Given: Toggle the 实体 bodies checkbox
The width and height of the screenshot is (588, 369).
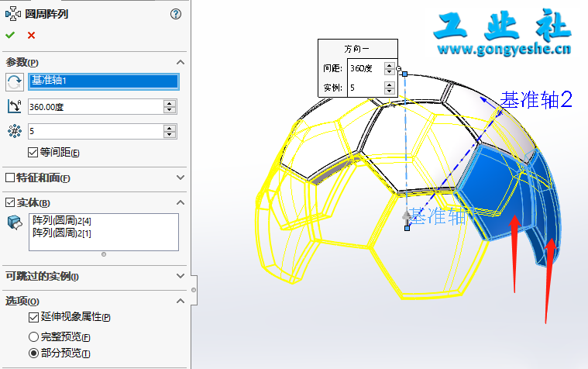Looking at the screenshot, I should point(10,202).
